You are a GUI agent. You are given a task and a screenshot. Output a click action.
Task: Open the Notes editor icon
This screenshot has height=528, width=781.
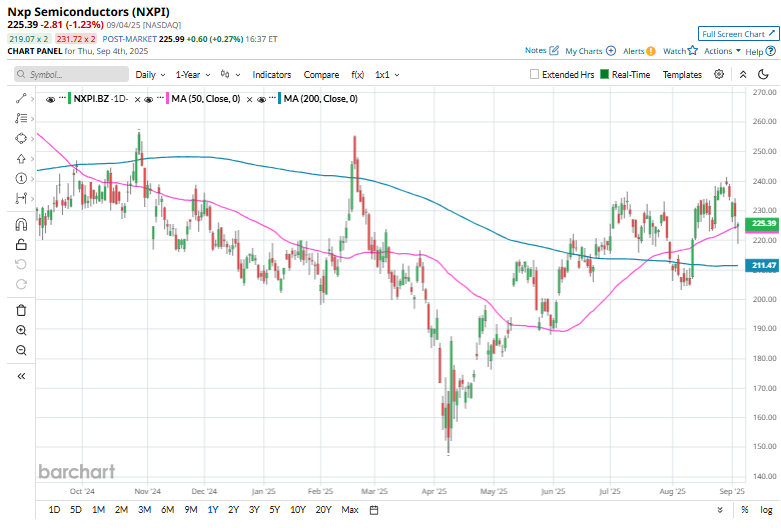click(x=554, y=50)
